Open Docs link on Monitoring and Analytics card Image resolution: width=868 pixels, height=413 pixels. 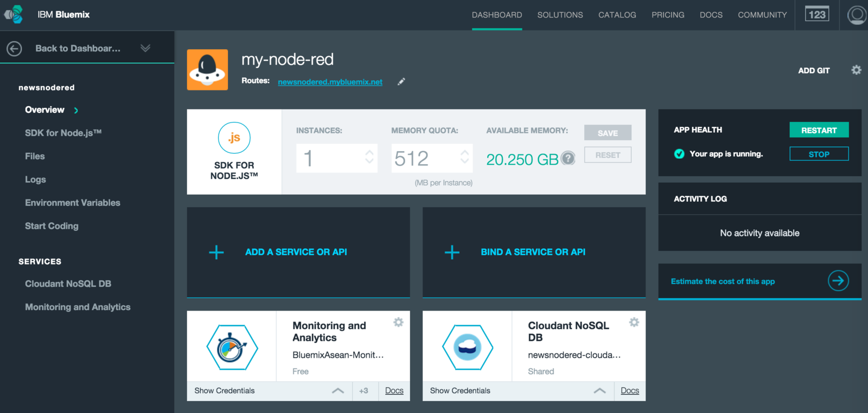coord(394,391)
